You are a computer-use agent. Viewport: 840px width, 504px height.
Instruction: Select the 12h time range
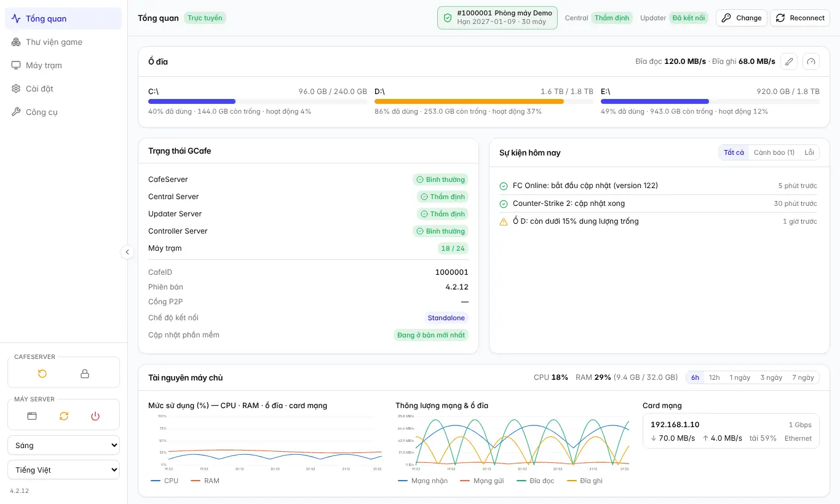714,377
